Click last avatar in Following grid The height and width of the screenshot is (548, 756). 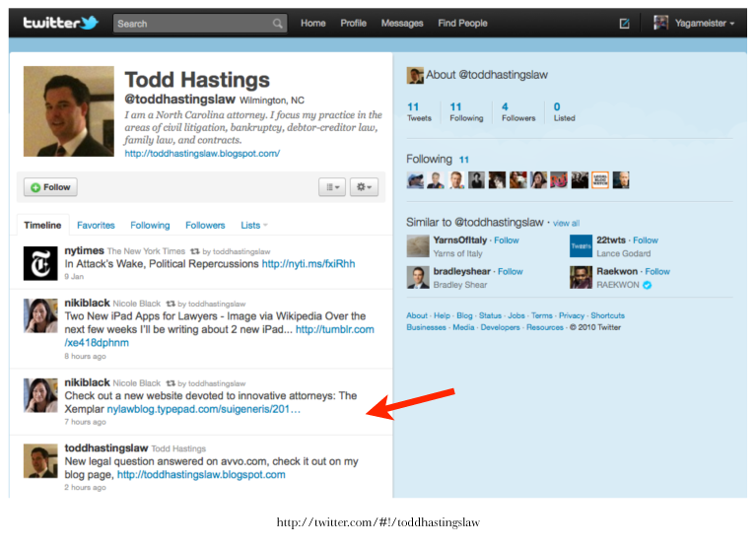point(621,180)
